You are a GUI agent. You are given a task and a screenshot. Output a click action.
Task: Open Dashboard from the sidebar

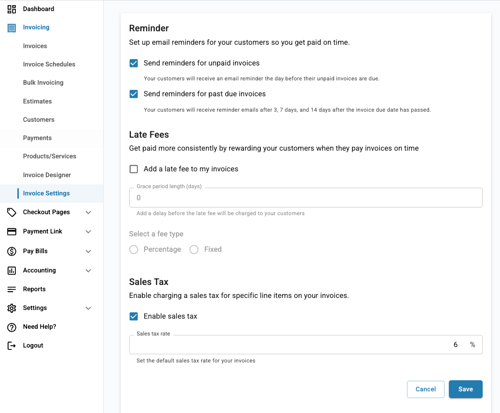(x=38, y=9)
